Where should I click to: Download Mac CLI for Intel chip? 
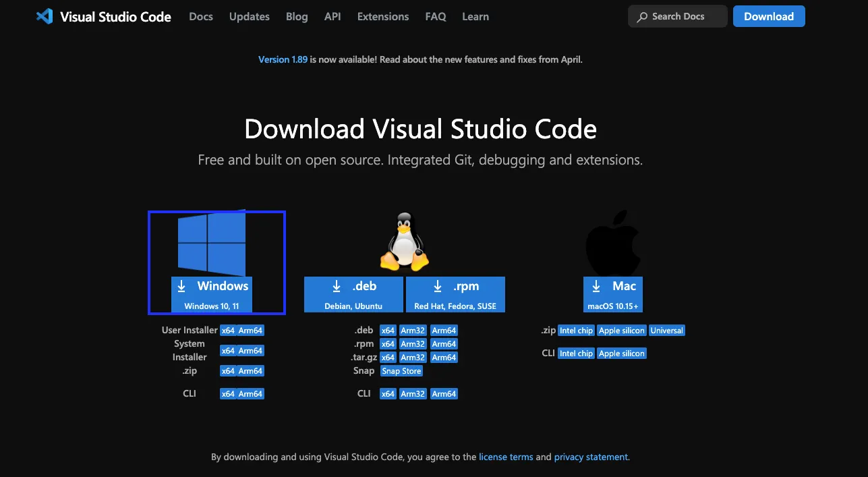(x=576, y=354)
